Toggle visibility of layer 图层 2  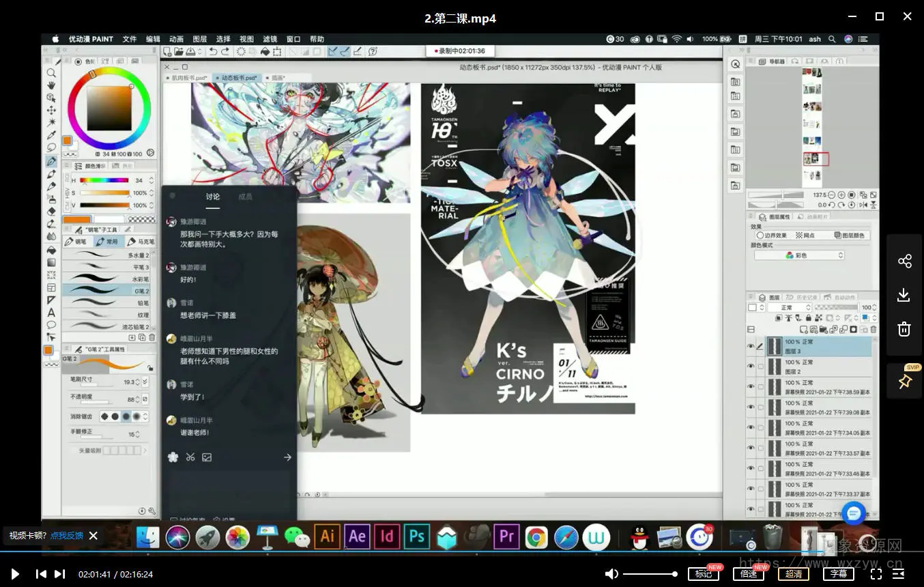pos(751,367)
